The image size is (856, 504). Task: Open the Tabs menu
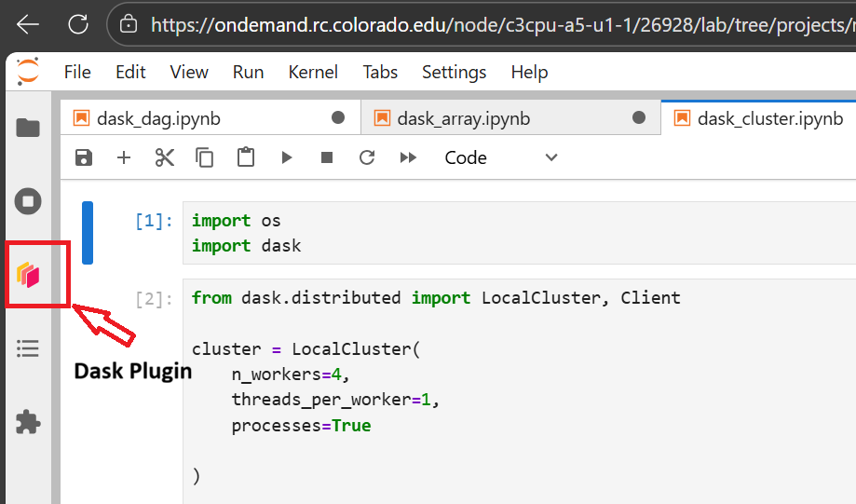(x=381, y=72)
